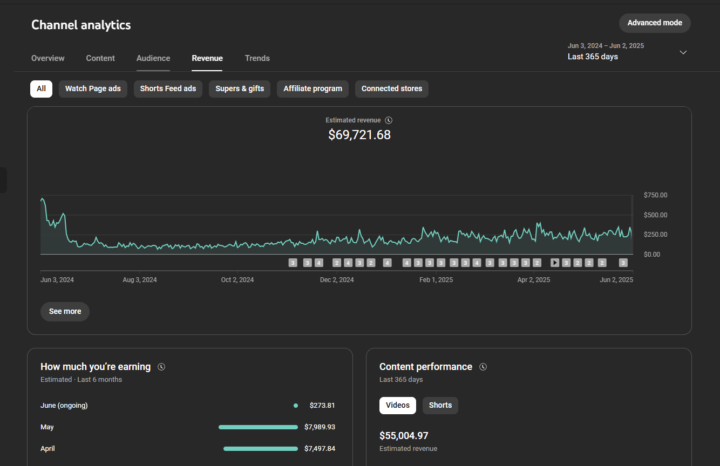
Task: Click the Advanced mode button
Action: point(654,23)
